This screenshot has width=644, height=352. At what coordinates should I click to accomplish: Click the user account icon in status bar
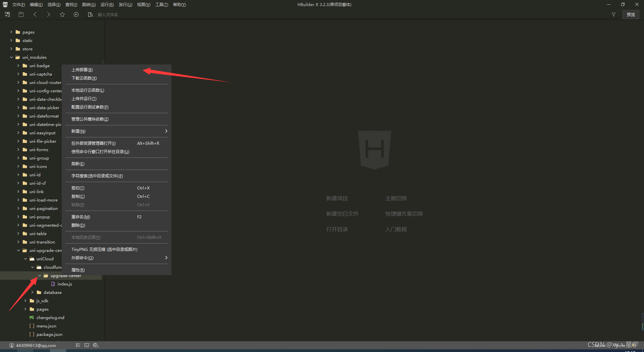click(x=12, y=345)
